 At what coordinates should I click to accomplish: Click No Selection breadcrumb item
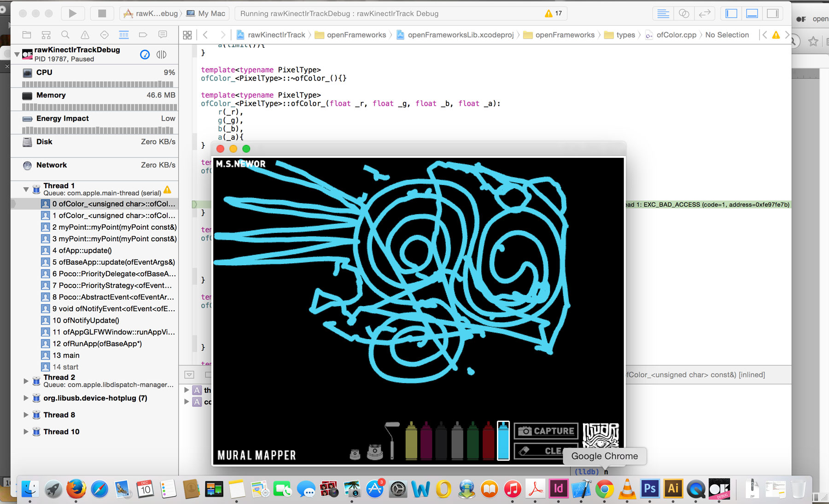click(x=727, y=35)
